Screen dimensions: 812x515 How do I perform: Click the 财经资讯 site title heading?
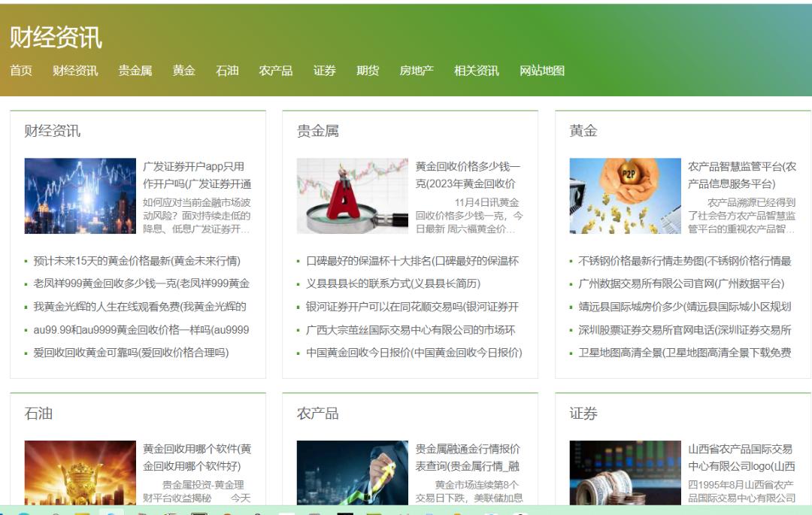tap(56, 37)
